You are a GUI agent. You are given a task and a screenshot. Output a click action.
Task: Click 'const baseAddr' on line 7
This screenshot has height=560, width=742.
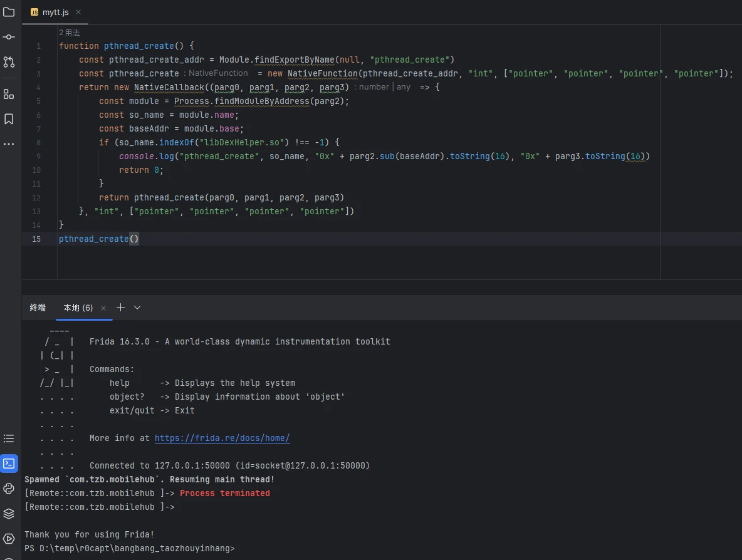point(134,128)
